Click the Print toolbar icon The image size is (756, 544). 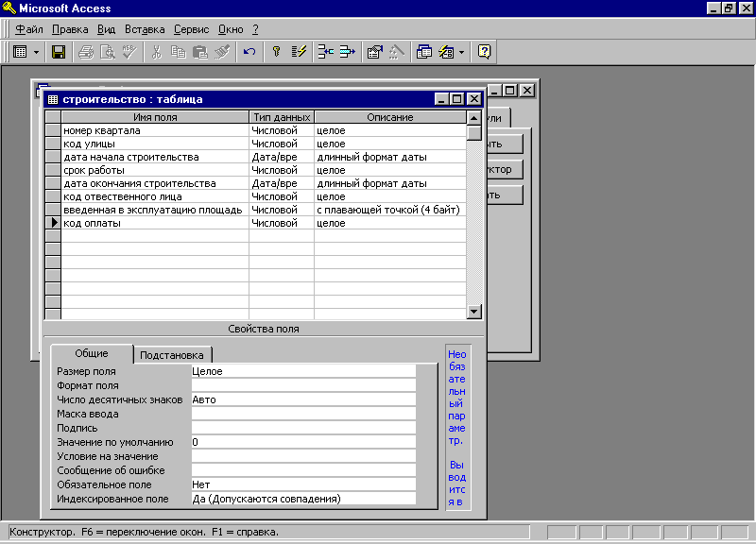point(86,52)
